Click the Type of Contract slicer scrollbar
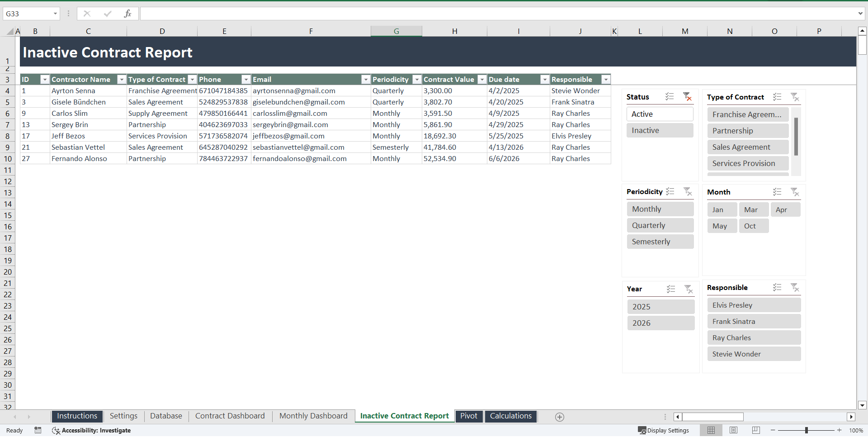 [796, 136]
